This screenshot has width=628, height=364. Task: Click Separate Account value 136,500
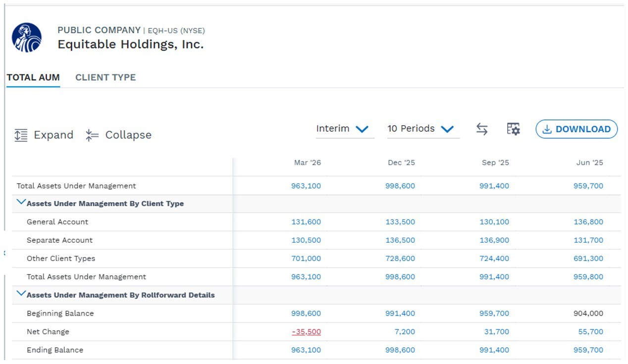(400, 240)
